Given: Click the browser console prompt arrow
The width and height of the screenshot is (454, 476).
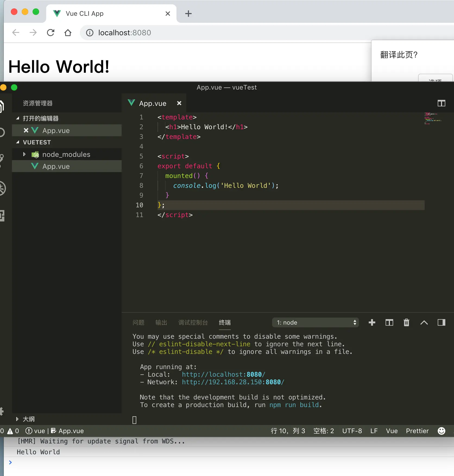Looking at the screenshot, I should point(10,462).
